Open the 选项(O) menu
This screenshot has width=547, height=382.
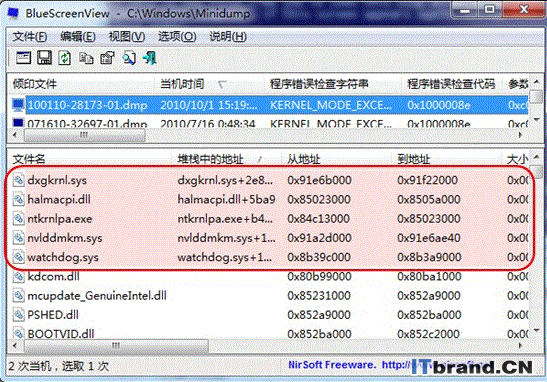pyautogui.click(x=177, y=36)
